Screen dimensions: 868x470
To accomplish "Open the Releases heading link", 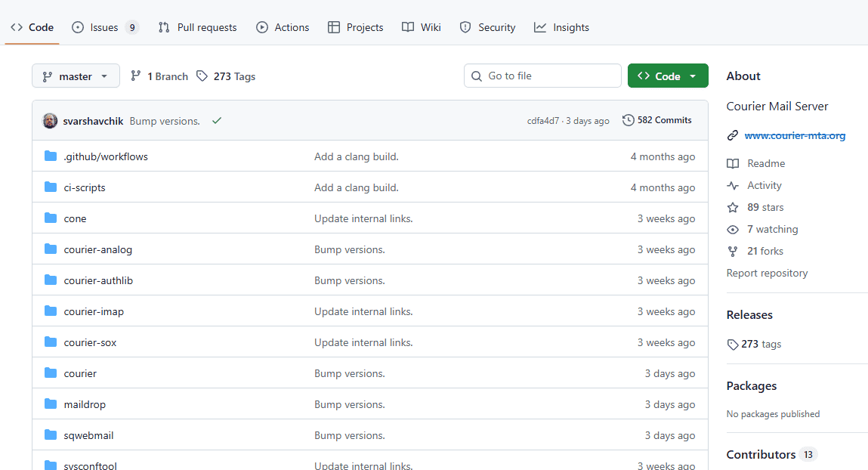I will [x=749, y=314].
